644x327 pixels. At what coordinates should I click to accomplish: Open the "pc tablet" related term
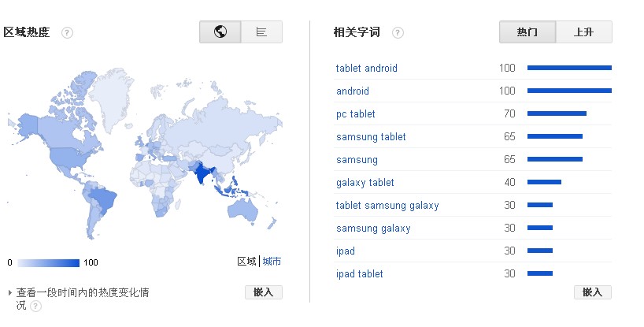tap(356, 114)
